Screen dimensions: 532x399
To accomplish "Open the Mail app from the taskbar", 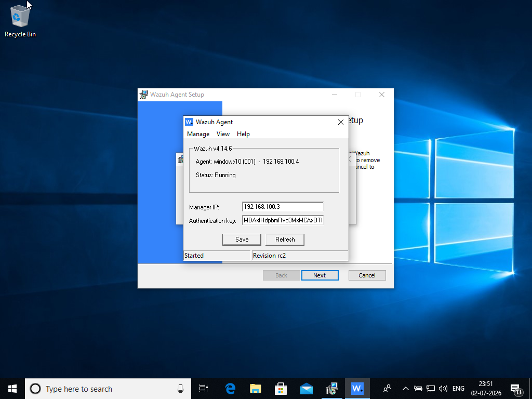I will pyautogui.click(x=306, y=389).
